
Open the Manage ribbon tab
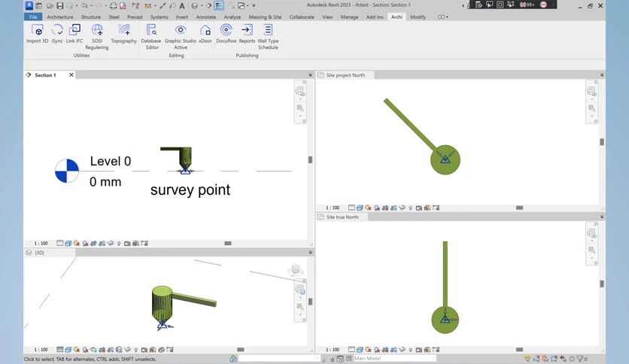(349, 17)
